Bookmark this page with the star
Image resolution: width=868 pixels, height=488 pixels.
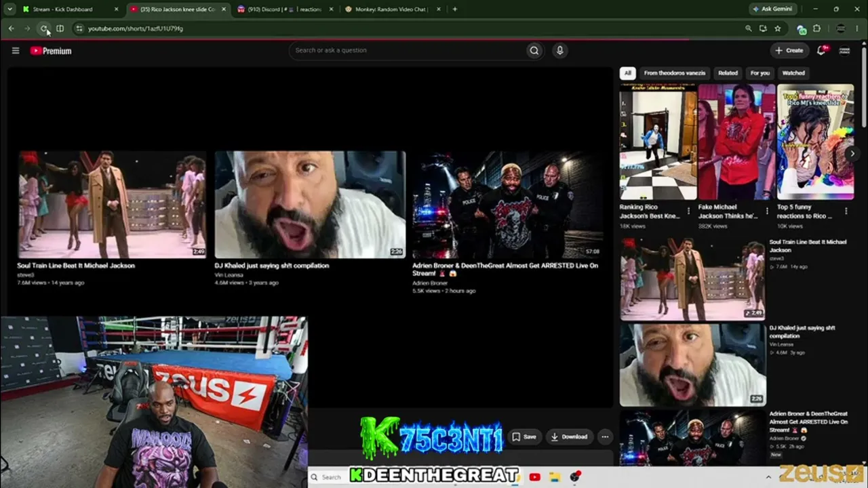click(x=777, y=28)
